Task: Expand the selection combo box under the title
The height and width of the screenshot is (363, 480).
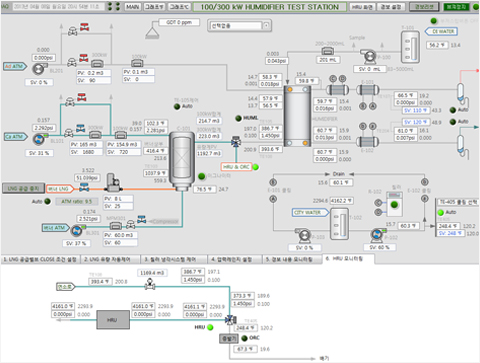Action: click(x=240, y=25)
